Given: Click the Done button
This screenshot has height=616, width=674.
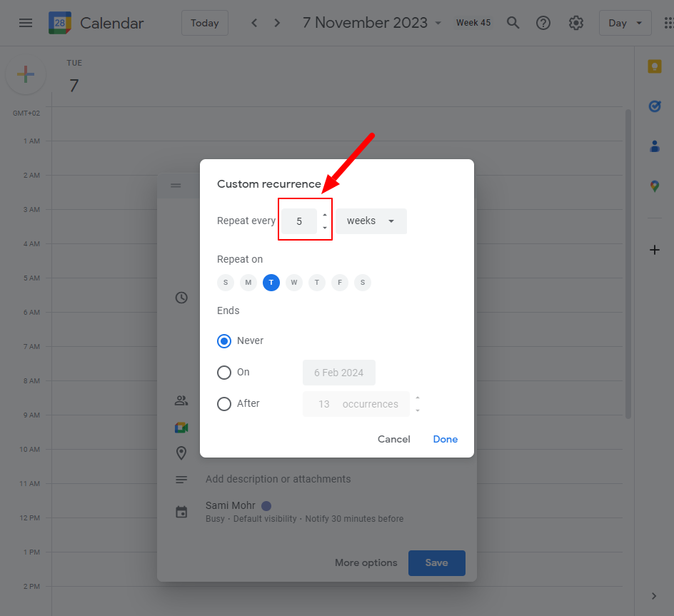Looking at the screenshot, I should (x=445, y=439).
